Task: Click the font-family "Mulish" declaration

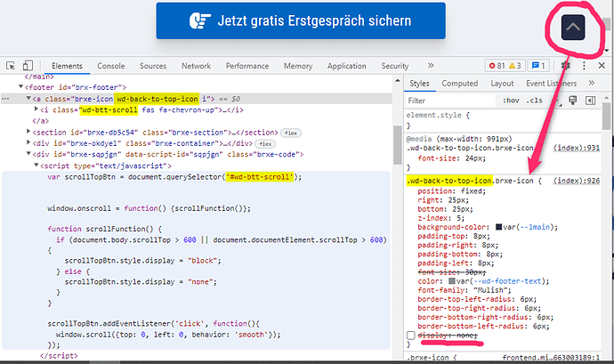Action: [465, 290]
